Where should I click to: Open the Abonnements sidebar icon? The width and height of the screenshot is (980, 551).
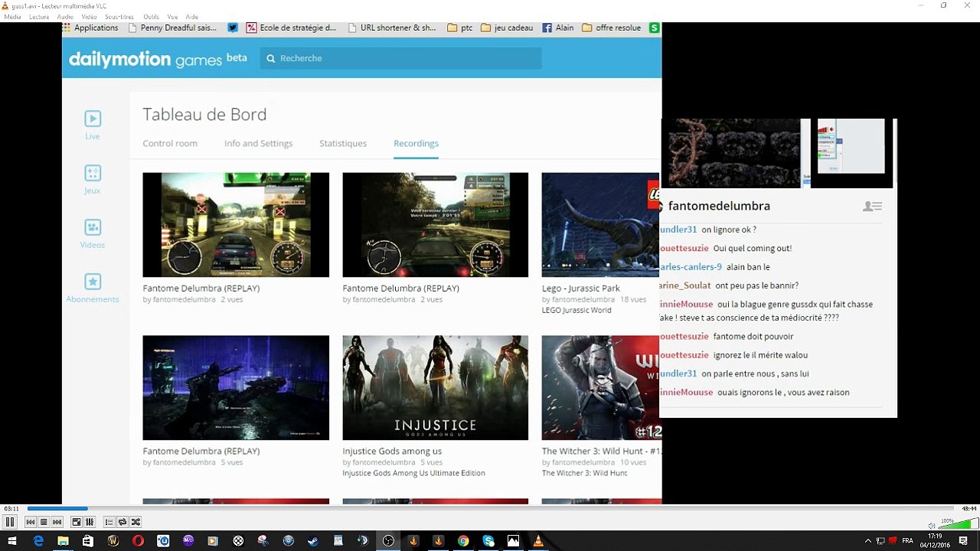(x=93, y=288)
